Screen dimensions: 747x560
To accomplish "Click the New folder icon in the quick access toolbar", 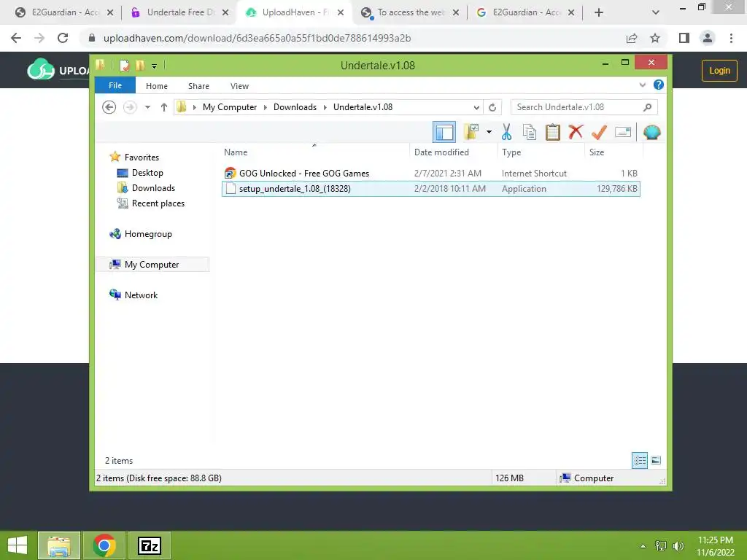I will (x=140, y=65).
